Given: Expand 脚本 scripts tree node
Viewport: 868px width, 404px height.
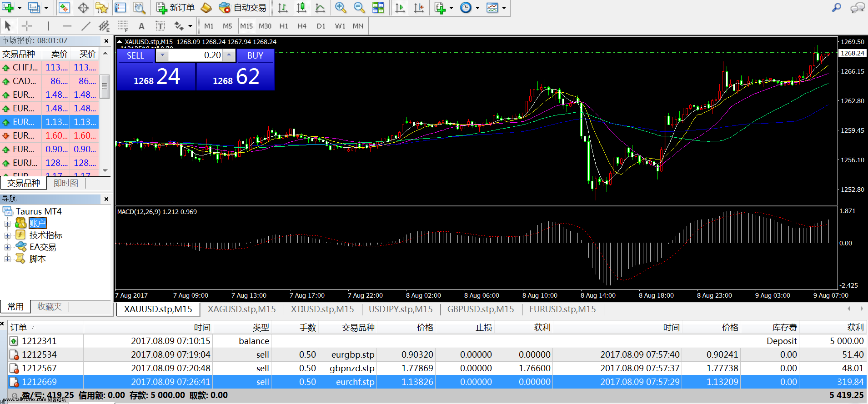Looking at the screenshot, I should click(7, 259).
